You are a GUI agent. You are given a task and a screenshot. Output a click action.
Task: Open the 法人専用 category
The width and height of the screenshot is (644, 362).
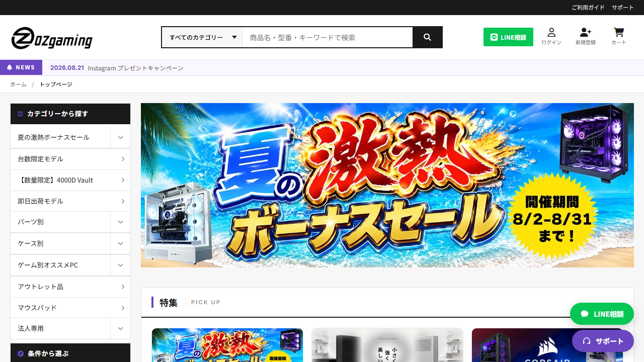pos(60,328)
